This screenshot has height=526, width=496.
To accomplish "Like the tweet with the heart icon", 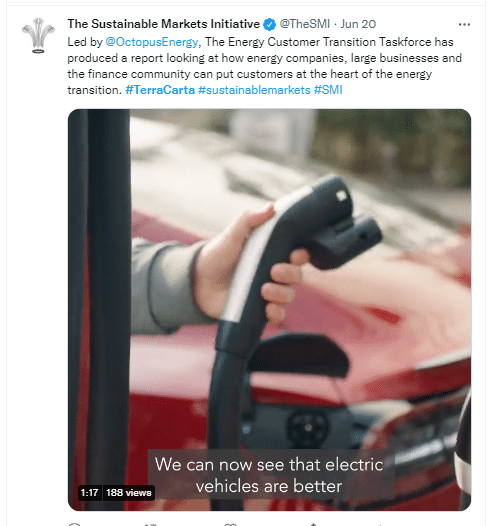I will point(230,524).
